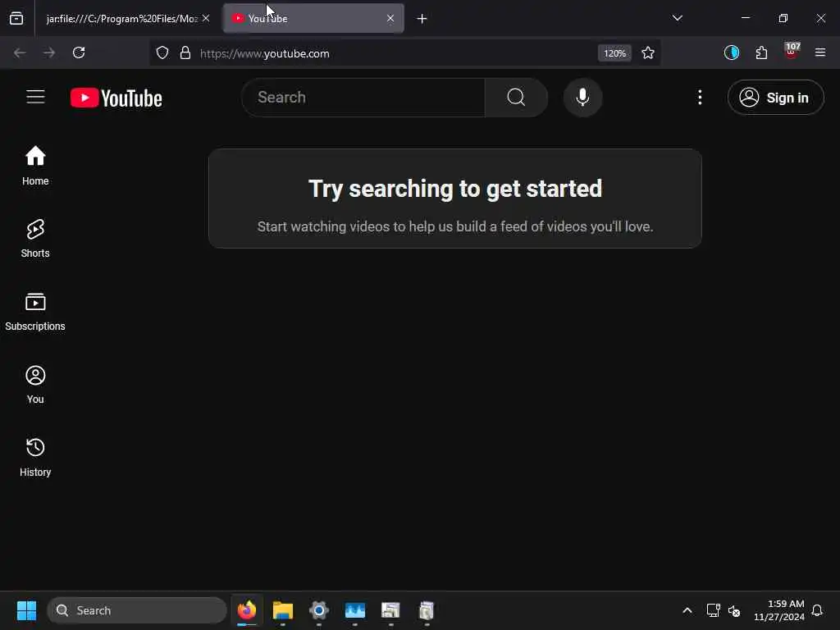Open the Extensions puzzle icon

coord(761,52)
